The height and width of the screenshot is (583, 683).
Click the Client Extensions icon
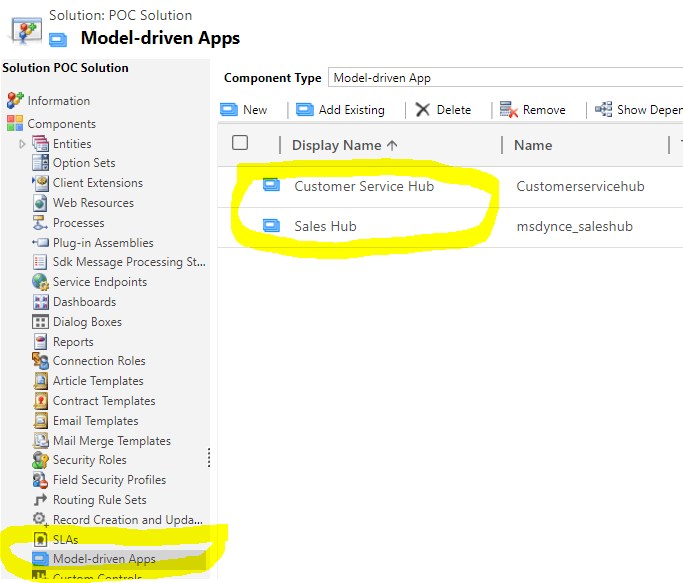[41, 183]
